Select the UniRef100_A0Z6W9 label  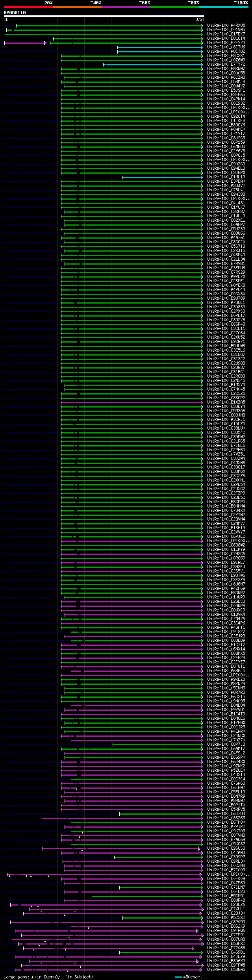coord(226,60)
